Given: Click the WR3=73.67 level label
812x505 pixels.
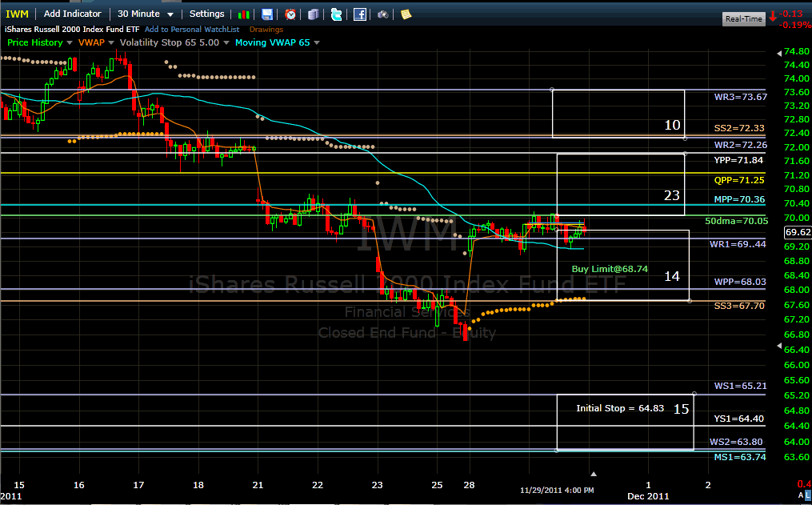Looking at the screenshot, I should point(741,97).
